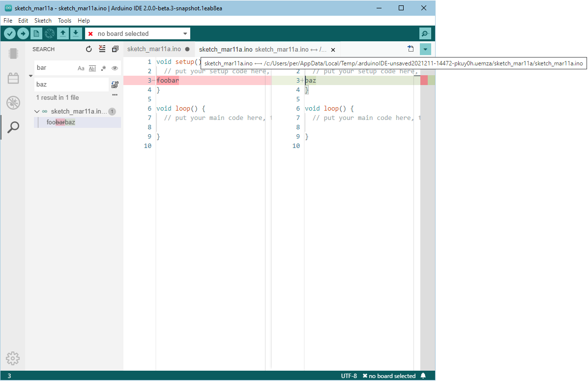Screen dimensions: 588x381
Task: Maximize the Arduino IDE window
Action: click(x=401, y=8)
